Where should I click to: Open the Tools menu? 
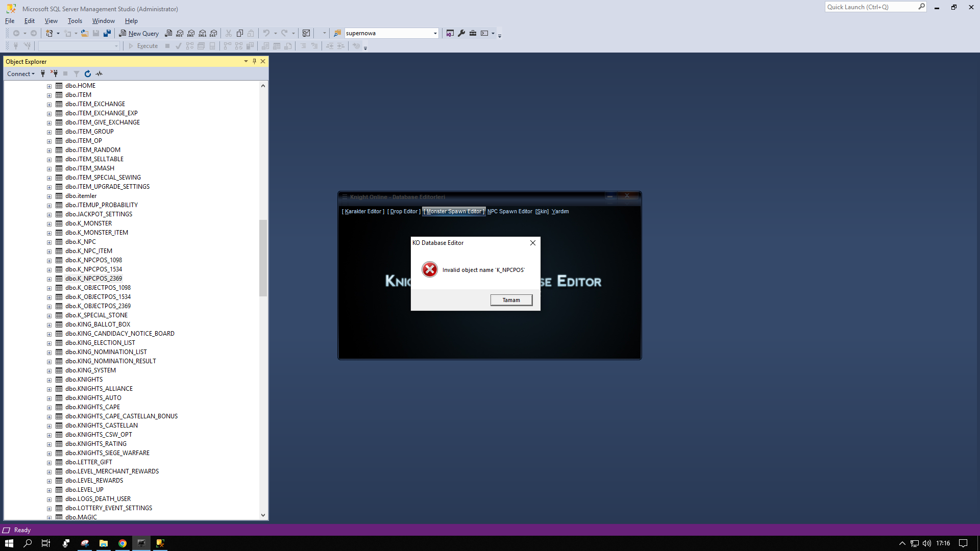click(x=75, y=21)
